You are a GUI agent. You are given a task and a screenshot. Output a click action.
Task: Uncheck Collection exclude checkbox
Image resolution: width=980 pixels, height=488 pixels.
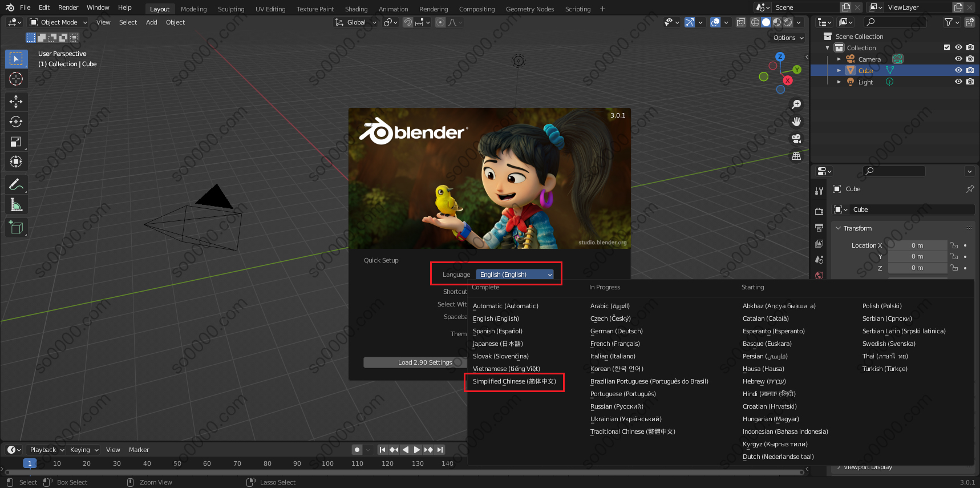tap(947, 47)
